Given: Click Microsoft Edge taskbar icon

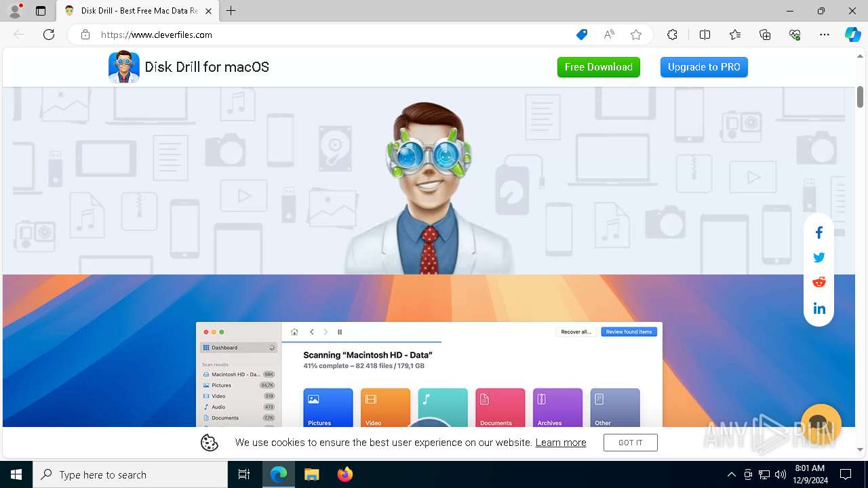Looking at the screenshot, I should point(279,474).
